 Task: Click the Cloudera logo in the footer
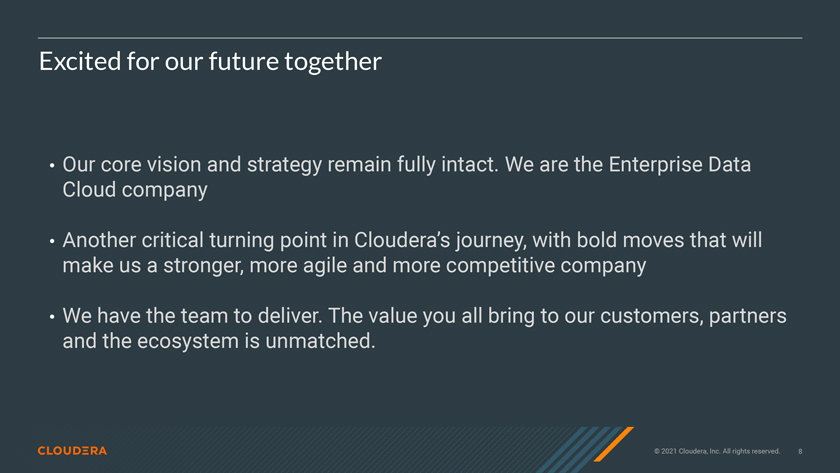(72, 451)
